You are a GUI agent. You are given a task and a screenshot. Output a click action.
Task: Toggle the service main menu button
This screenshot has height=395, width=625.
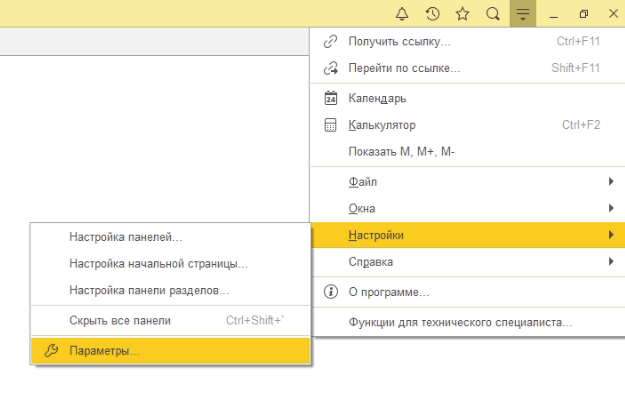pyautogui.click(x=523, y=14)
